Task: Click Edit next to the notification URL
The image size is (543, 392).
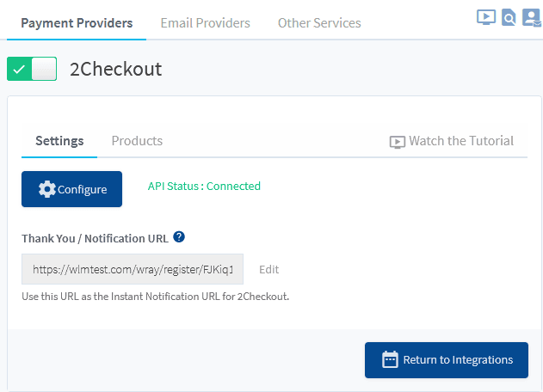Action: tap(268, 270)
